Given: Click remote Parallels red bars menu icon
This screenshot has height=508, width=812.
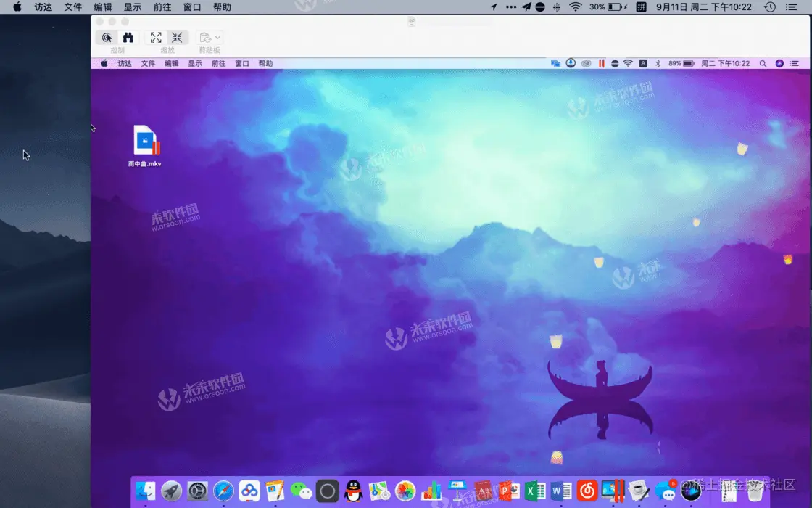Looking at the screenshot, I should tap(601, 63).
